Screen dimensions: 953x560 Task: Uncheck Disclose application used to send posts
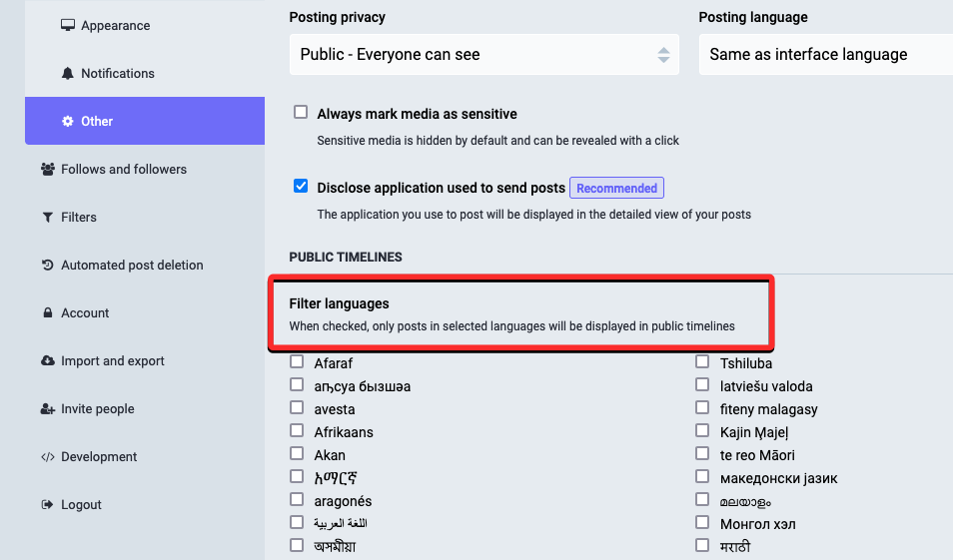301,187
